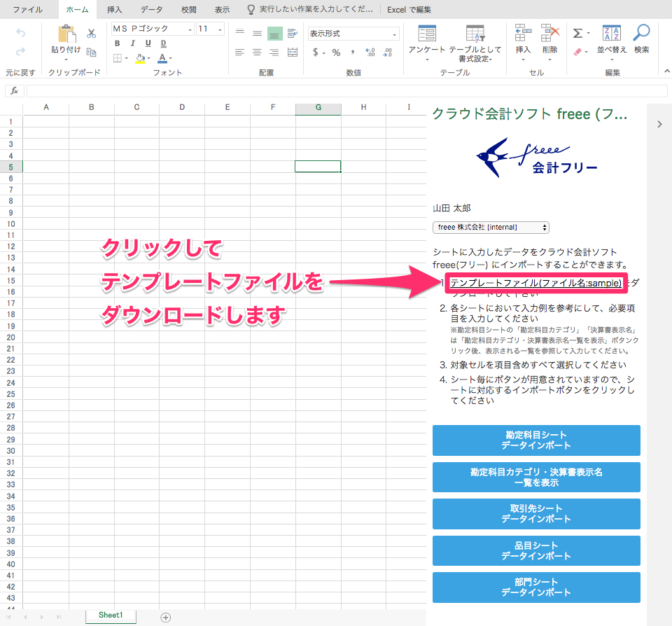This screenshot has height=626, width=672.
Task: Increase decimal places
Action: (370, 53)
